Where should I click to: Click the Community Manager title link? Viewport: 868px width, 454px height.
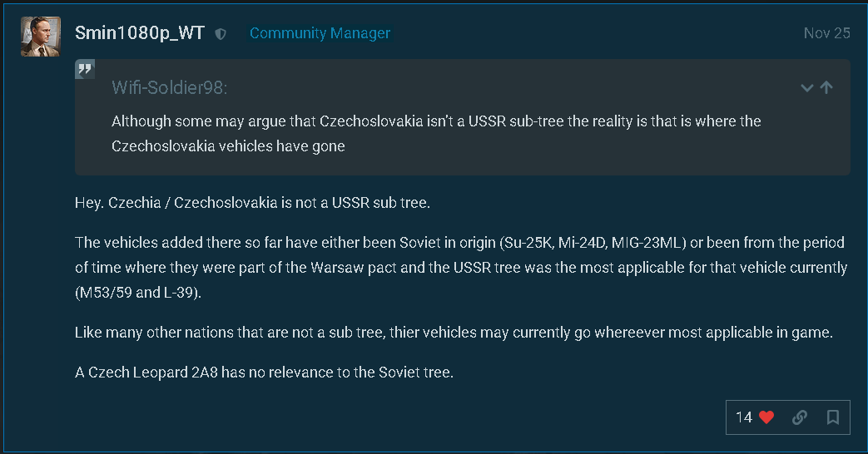point(320,33)
